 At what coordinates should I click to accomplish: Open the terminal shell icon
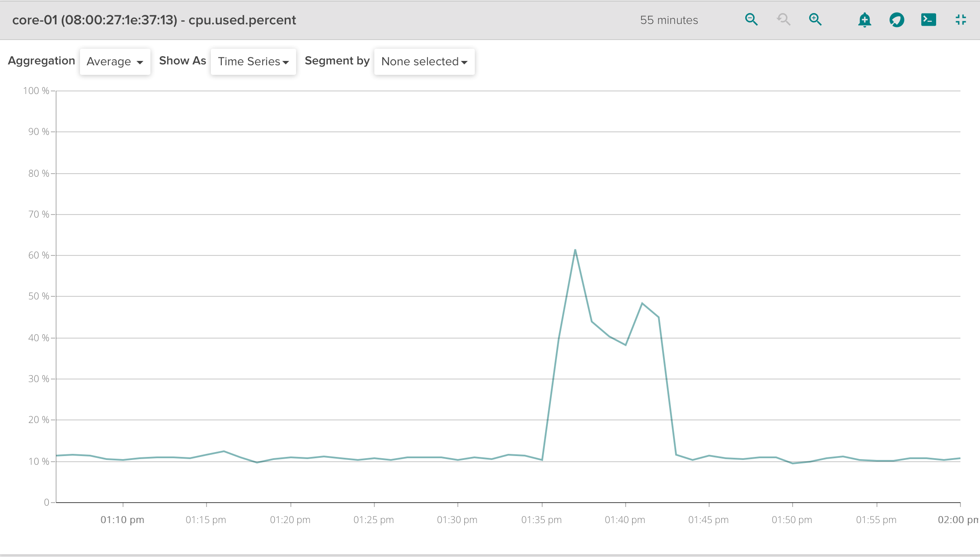(928, 20)
